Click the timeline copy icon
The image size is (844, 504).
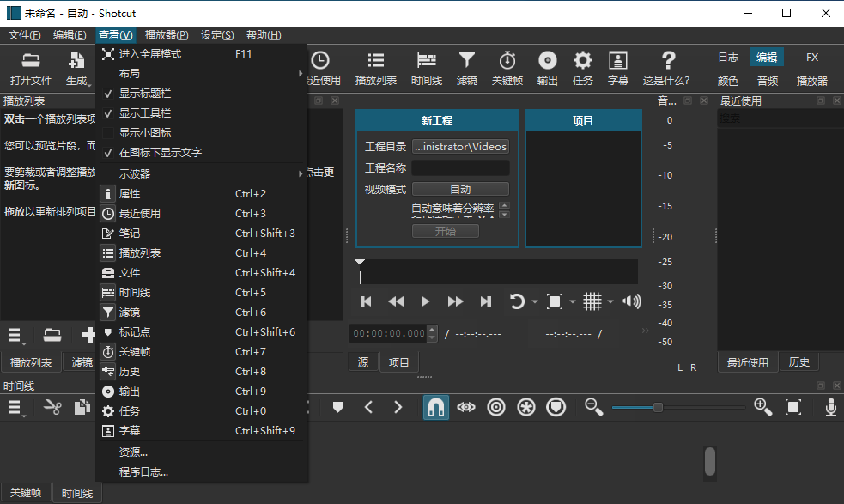[x=82, y=407]
